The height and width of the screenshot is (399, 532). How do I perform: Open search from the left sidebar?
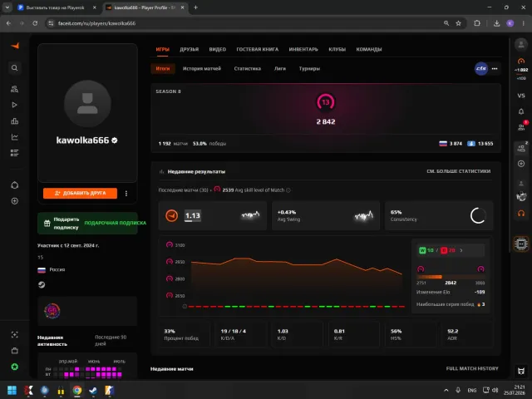click(x=14, y=68)
